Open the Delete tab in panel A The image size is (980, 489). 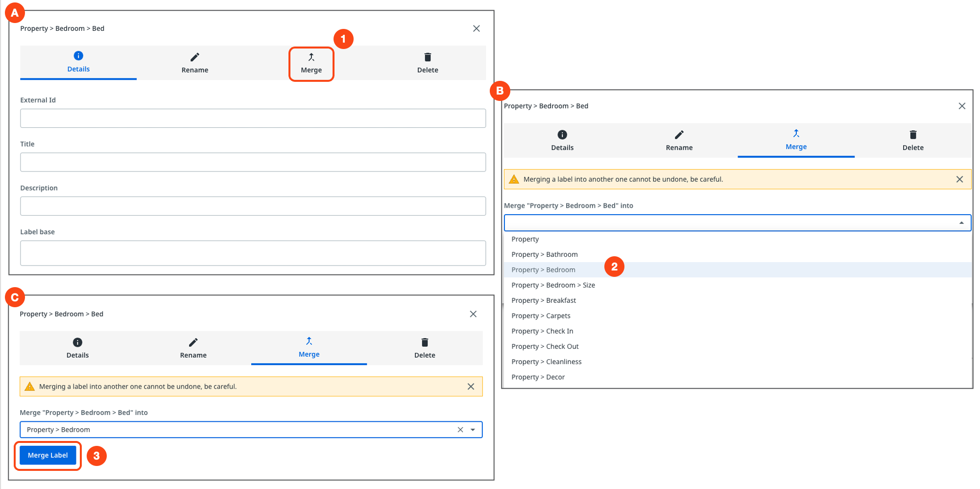pos(428,63)
